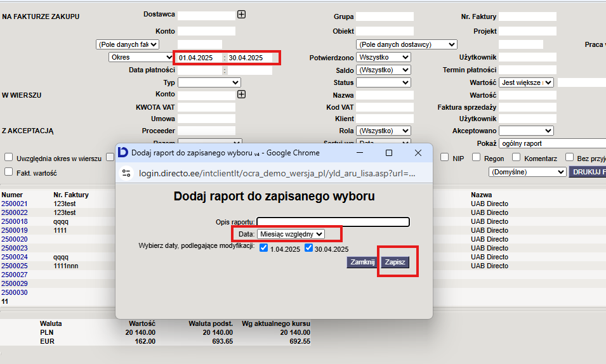Expand the Jest większe value dropdown
Viewport: 606px width, 364px height.
coord(527,82)
